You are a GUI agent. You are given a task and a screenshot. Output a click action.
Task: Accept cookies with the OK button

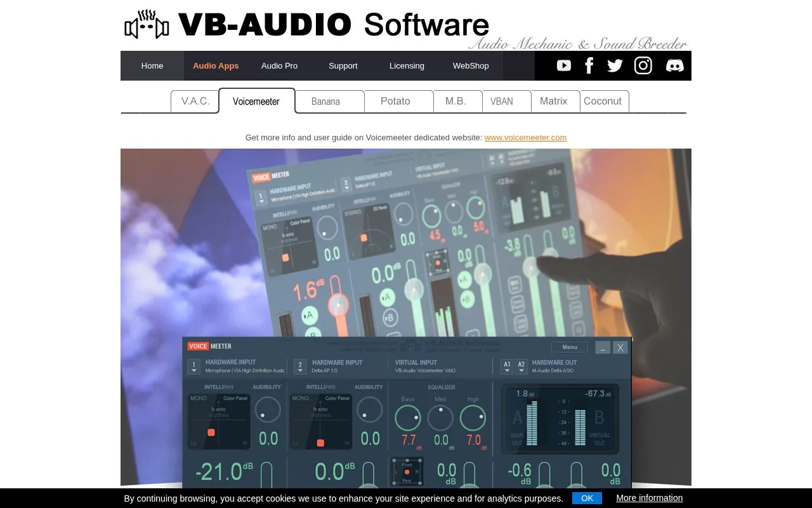pyautogui.click(x=587, y=498)
